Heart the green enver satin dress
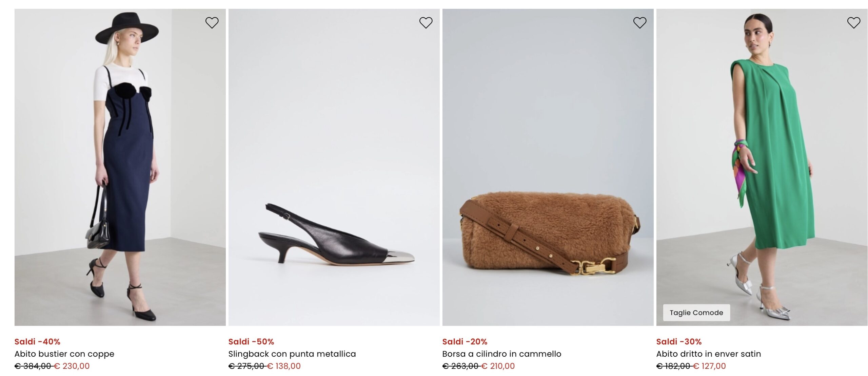 (854, 23)
